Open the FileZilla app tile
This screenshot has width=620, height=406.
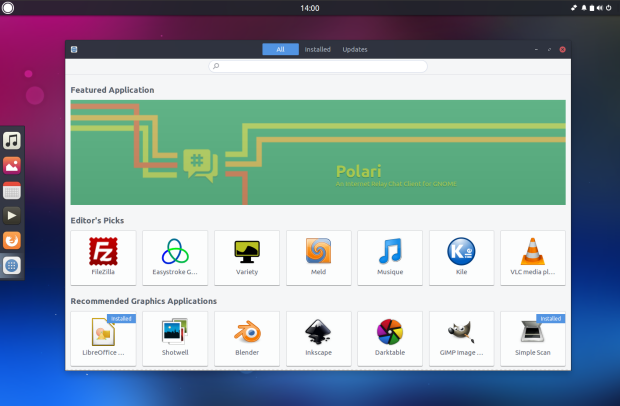point(103,258)
